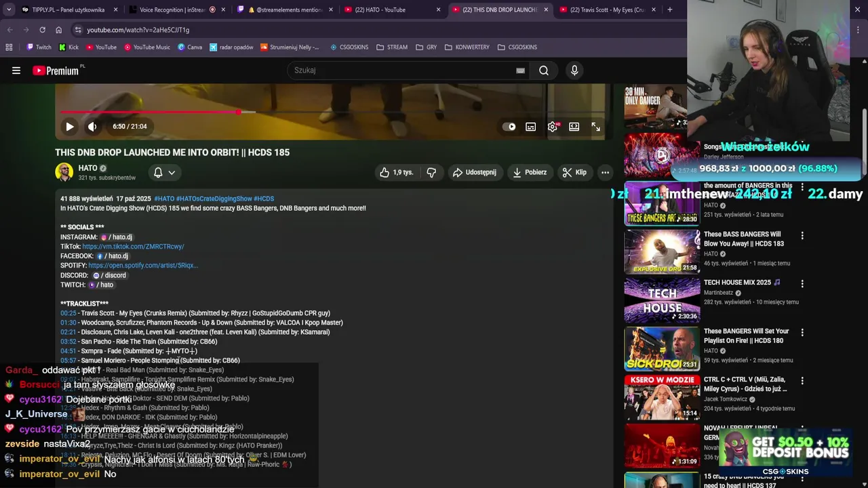
Task: Reload the page with refresh icon
Action: [x=42, y=30]
